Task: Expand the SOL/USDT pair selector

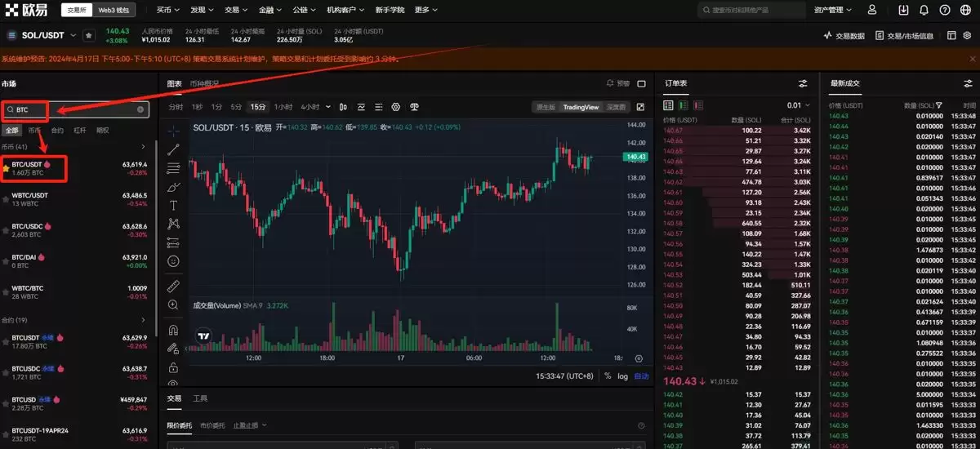Action: click(73, 36)
